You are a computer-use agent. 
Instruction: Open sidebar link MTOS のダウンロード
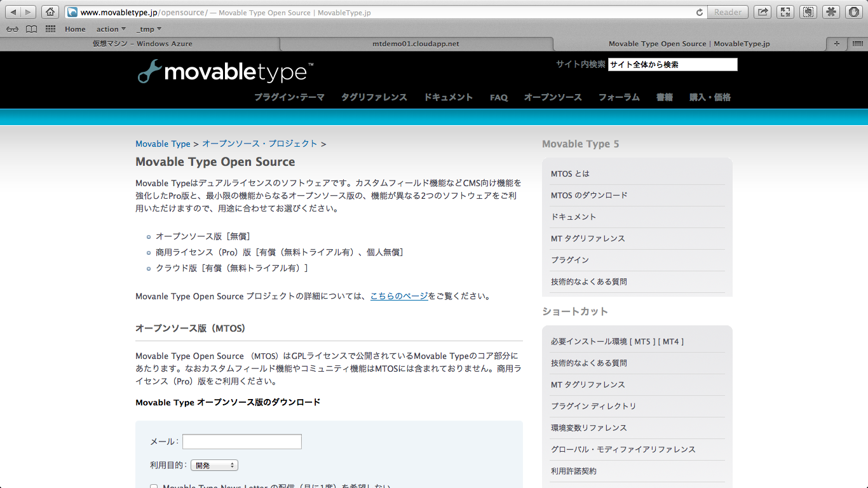point(589,195)
